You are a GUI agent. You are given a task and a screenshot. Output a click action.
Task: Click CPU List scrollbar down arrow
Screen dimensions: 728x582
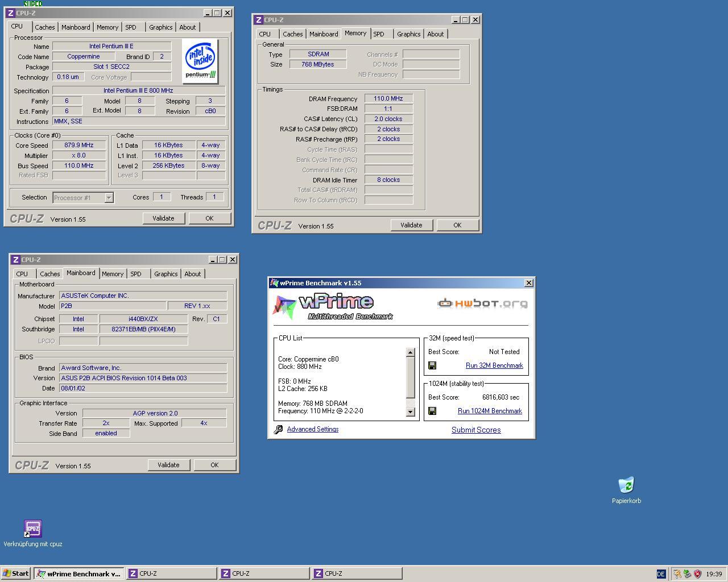coord(411,412)
